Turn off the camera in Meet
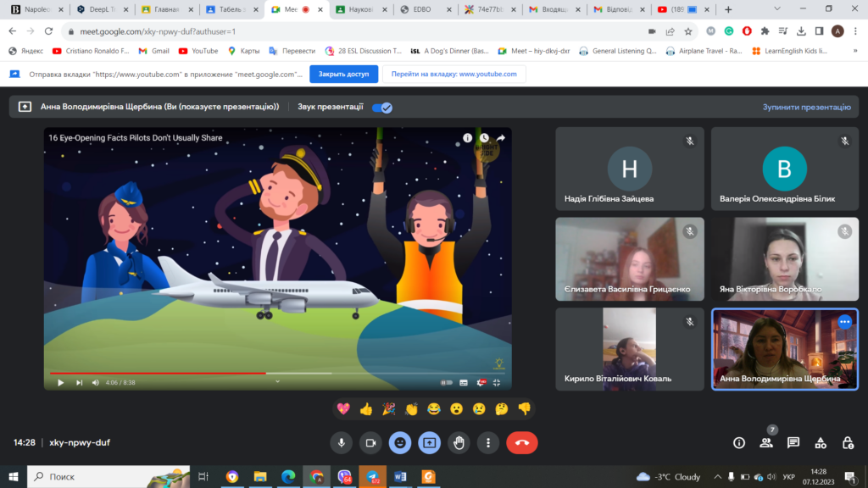The image size is (868, 488). pyautogui.click(x=370, y=442)
